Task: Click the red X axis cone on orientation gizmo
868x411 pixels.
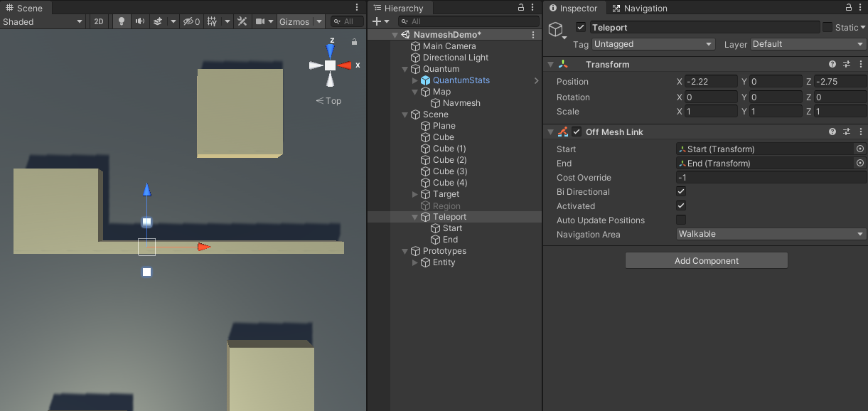Action: click(x=345, y=65)
